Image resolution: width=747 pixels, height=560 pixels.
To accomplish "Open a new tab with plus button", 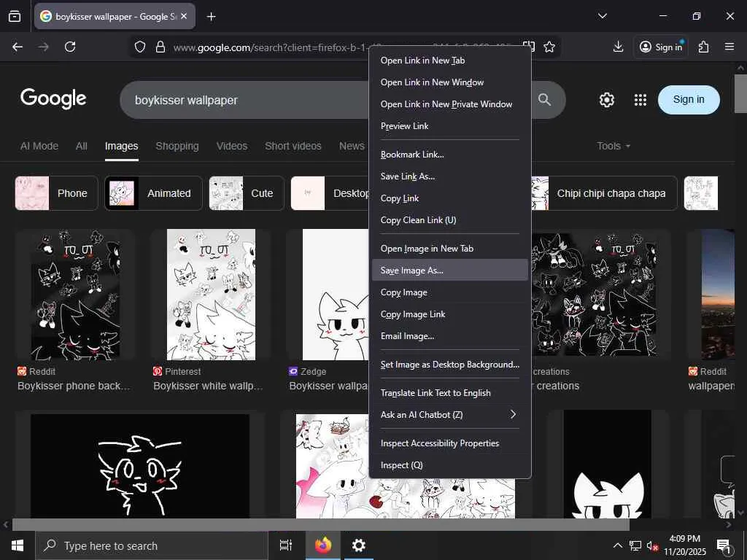I will (x=211, y=17).
